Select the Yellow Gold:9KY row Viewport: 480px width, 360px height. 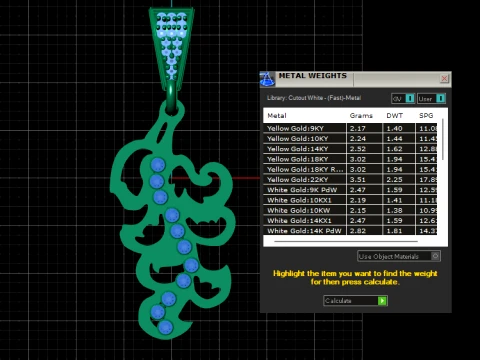tap(350, 128)
